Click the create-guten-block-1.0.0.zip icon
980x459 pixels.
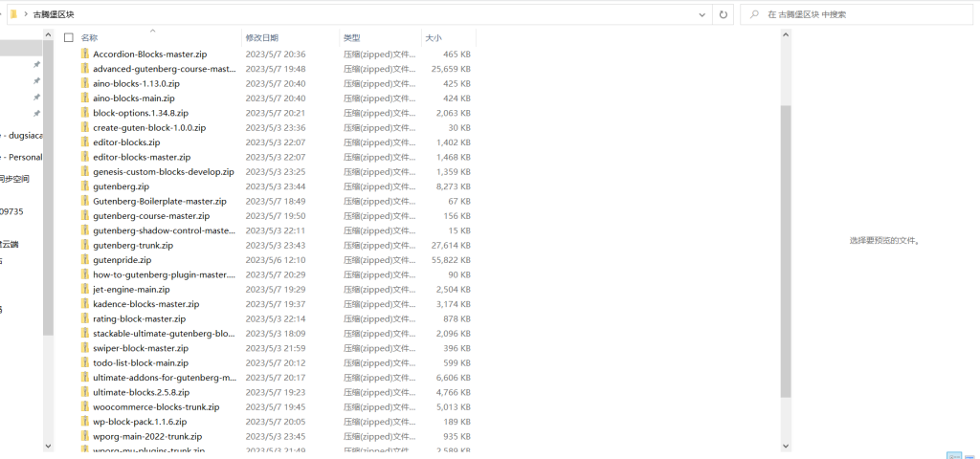pyautogui.click(x=85, y=127)
